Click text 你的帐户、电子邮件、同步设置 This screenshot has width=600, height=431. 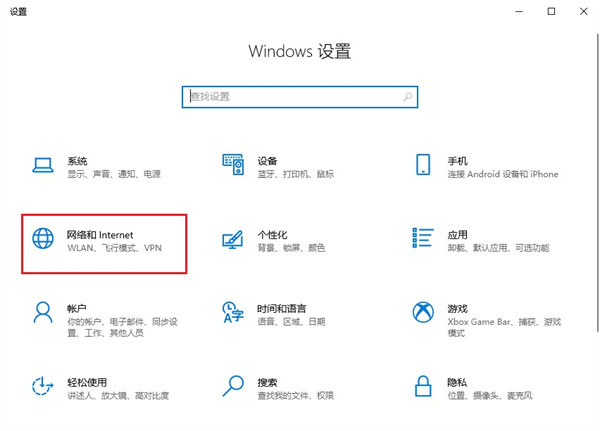pos(122,327)
